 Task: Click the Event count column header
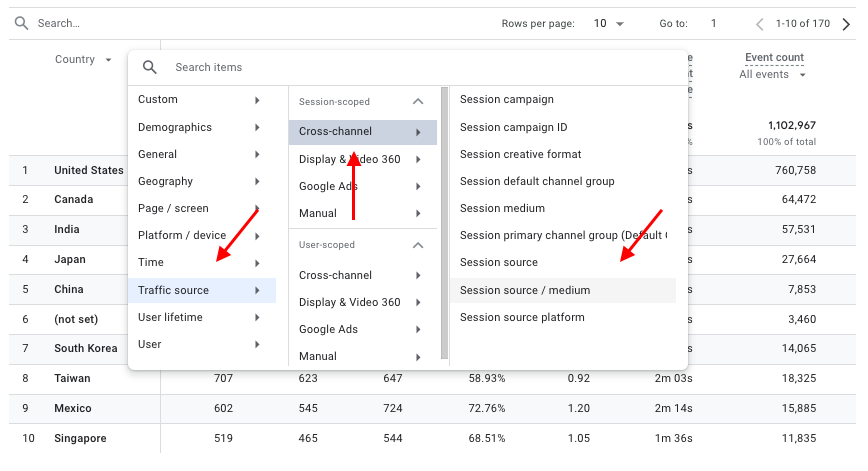click(774, 58)
